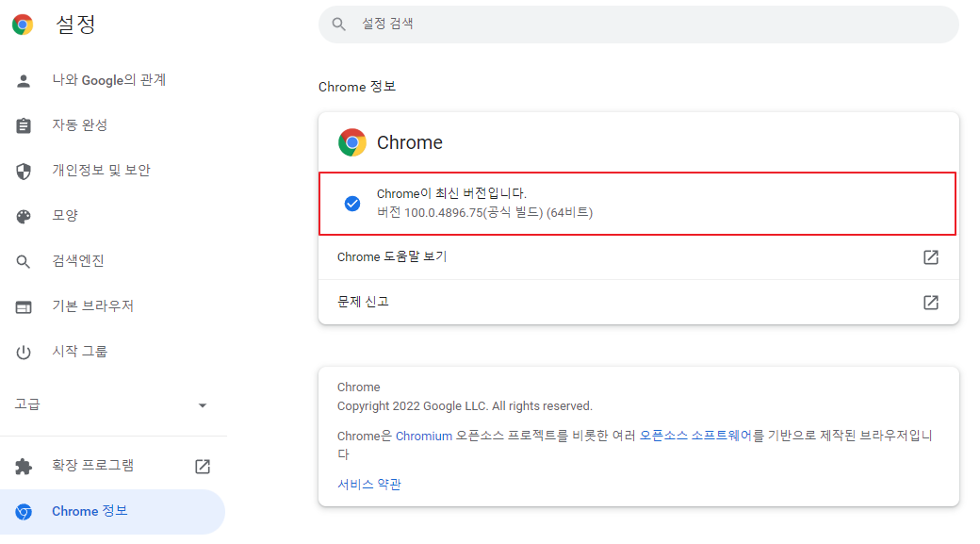Click the search magnifier icon in 설정 검색 bar
This screenshot has height=544, width=980.
point(338,25)
